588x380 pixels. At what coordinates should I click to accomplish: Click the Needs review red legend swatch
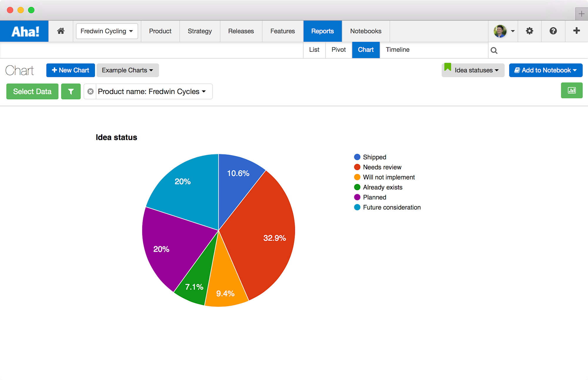pyautogui.click(x=357, y=167)
